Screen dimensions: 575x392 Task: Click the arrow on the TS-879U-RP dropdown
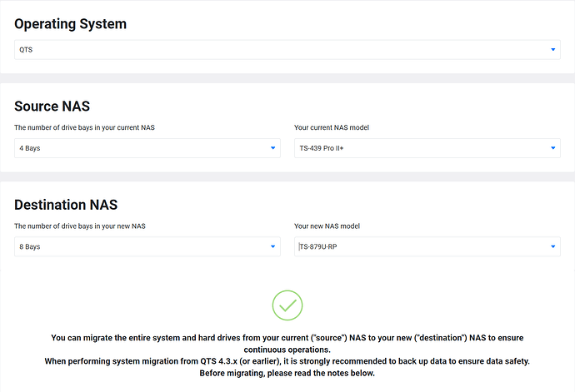coord(553,246)
